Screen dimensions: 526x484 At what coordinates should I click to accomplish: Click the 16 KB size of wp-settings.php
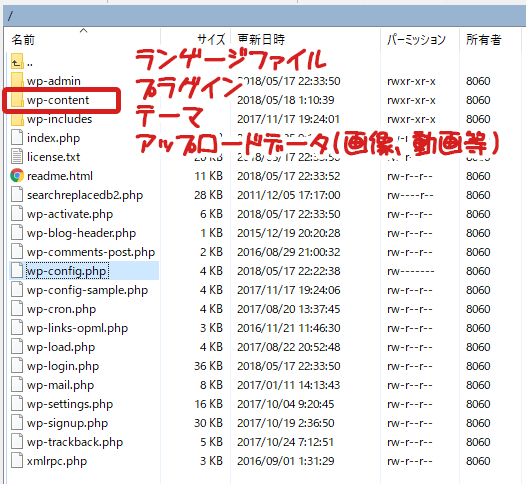point(208,404)
